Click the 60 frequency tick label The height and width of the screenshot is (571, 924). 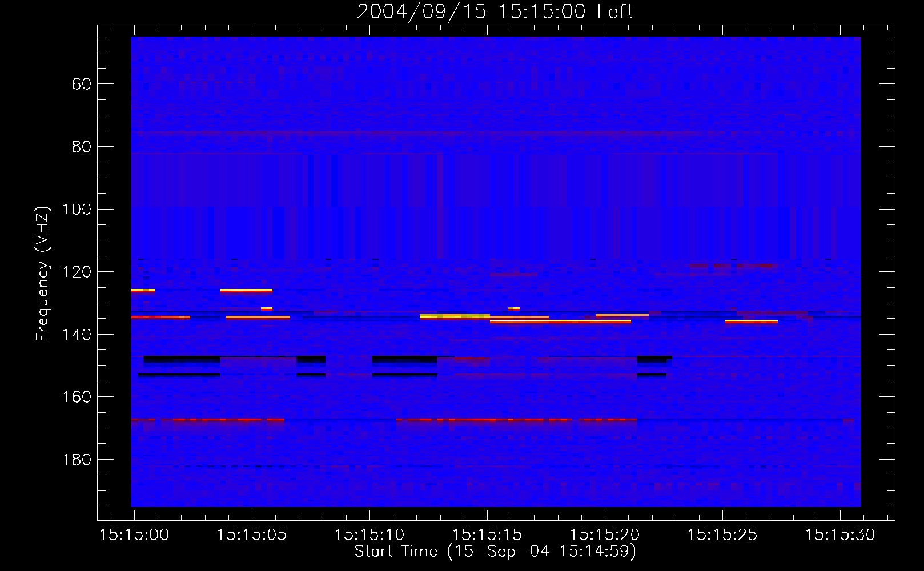[82, 84]
